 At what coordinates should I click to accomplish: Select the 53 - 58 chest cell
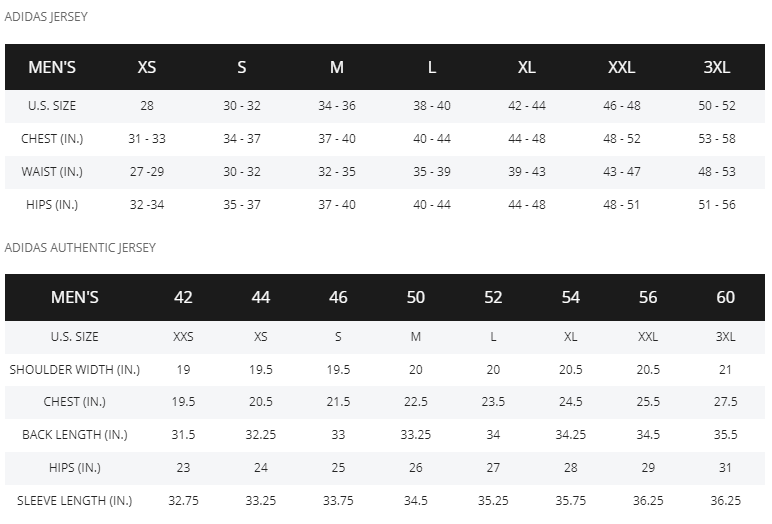pos(716,138)
